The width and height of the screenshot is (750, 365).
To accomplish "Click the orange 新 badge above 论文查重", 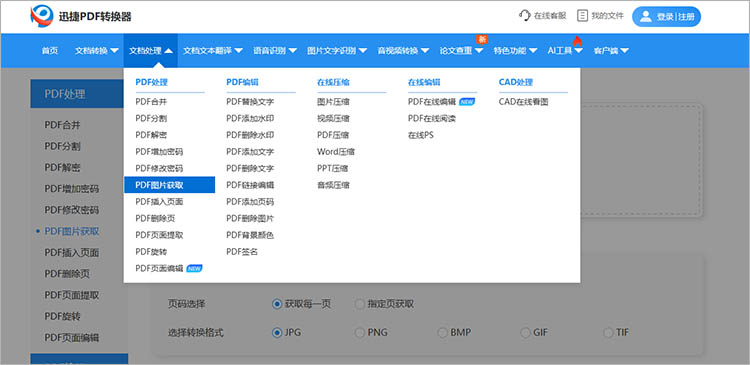I will coord(482,39).
